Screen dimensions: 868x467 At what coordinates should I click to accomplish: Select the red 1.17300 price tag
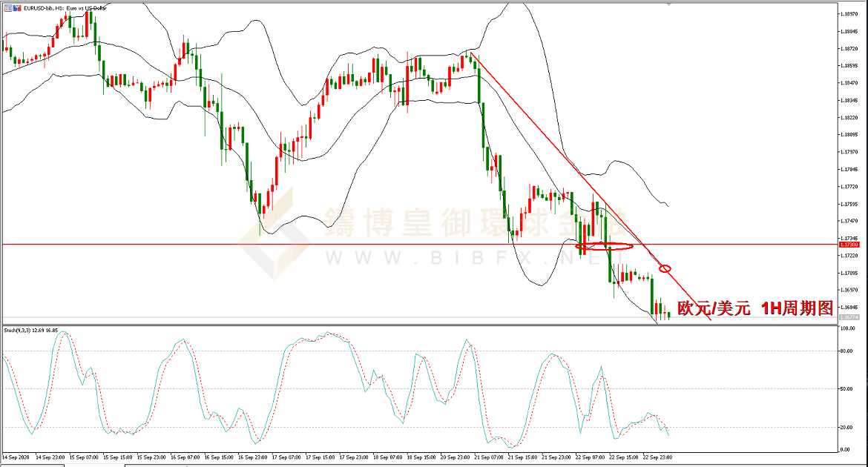coord(849,244)
